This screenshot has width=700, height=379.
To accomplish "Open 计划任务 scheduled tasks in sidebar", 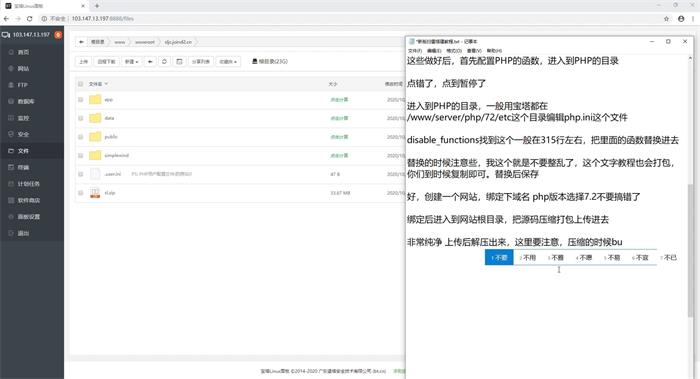I will [x=29, y=184].
